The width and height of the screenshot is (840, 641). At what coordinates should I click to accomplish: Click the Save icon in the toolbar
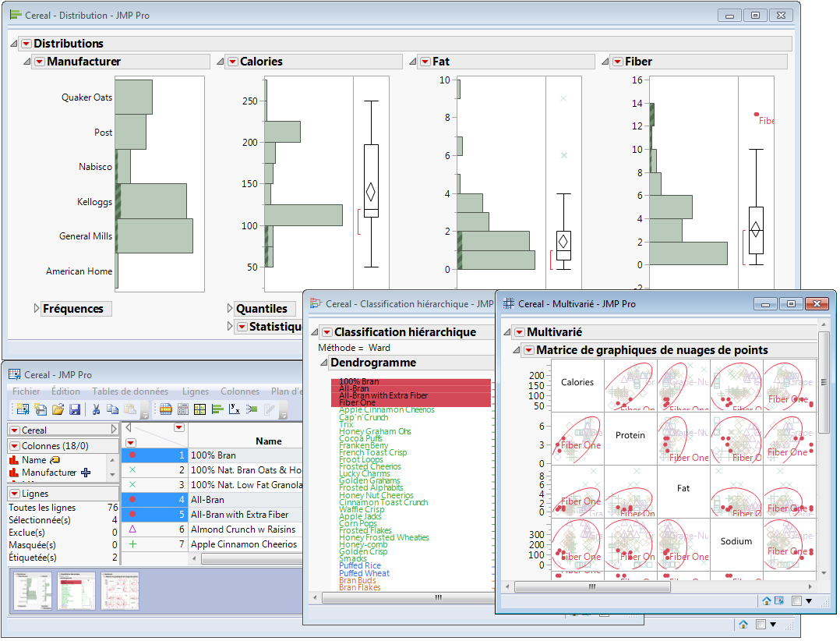[x=75, y=409]
